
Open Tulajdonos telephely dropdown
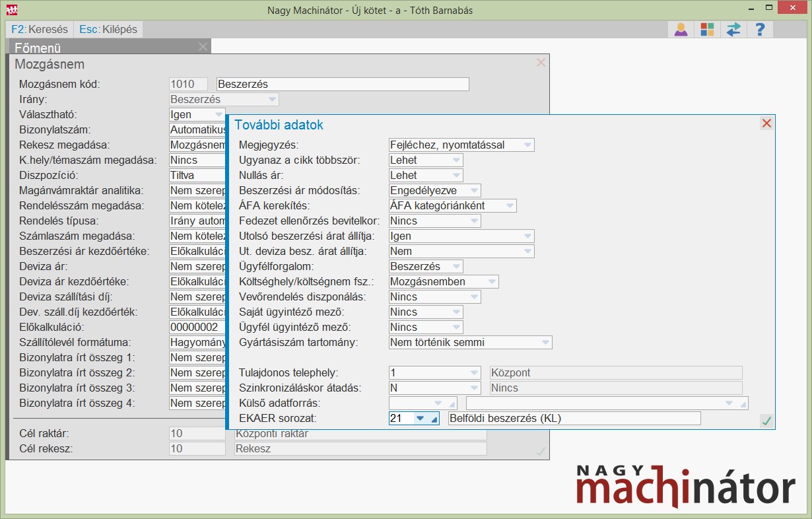[474, 373]
